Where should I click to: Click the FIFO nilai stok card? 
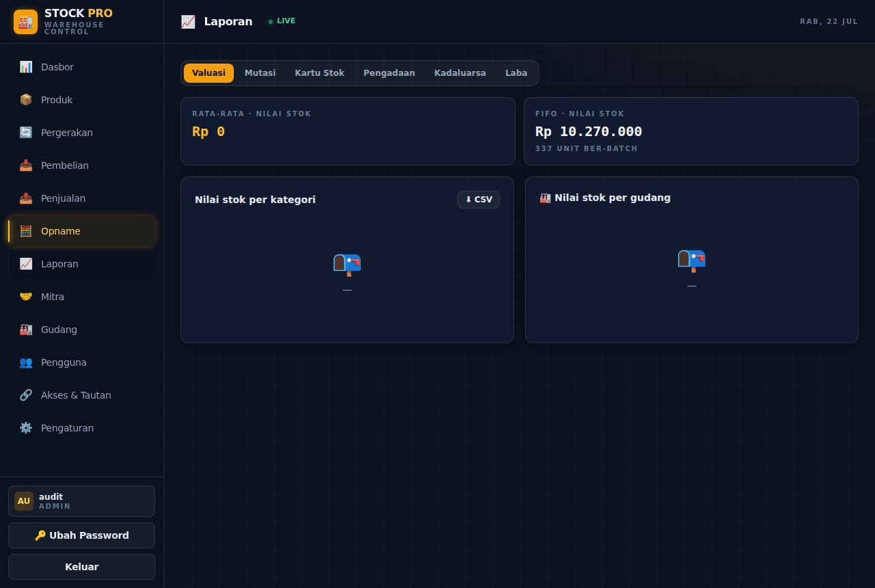tap(691, 131)
